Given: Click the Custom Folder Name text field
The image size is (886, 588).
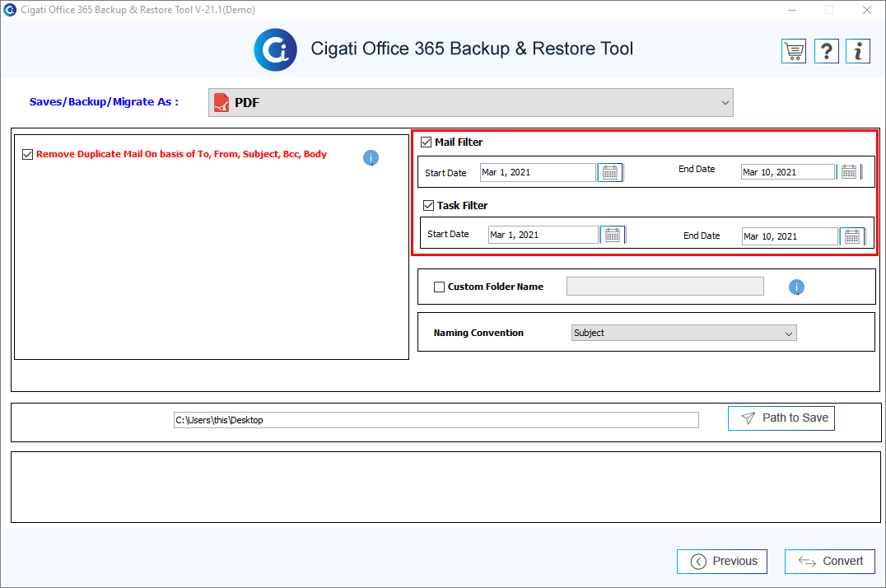Looking at the screenshot, I should coord(665,286).
